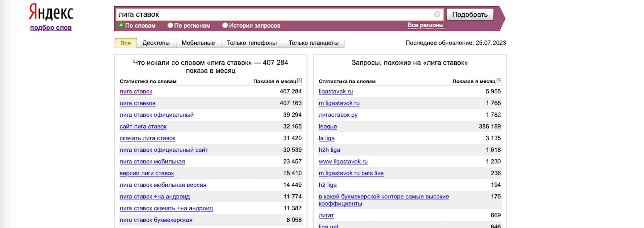644x228 pixels.
Task: Open the 'лига ставок +на андроид' link
Action: pos(155,197)
